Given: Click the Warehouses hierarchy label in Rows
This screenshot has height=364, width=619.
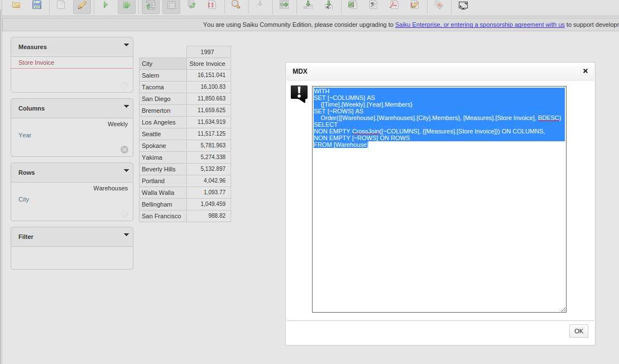Looking at the screenshot, I should tap(111, 188).
